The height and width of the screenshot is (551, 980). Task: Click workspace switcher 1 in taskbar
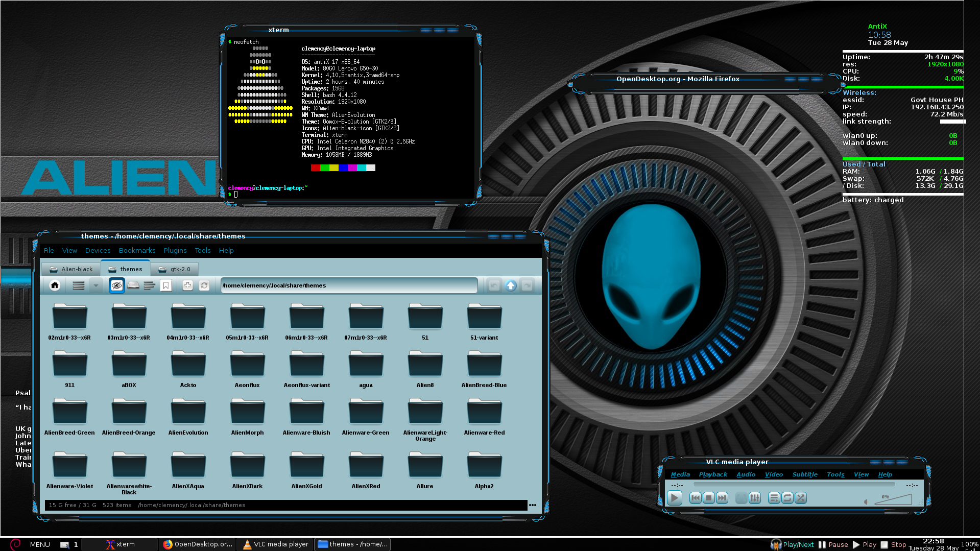pyautogui.click(x=76, y=544)
